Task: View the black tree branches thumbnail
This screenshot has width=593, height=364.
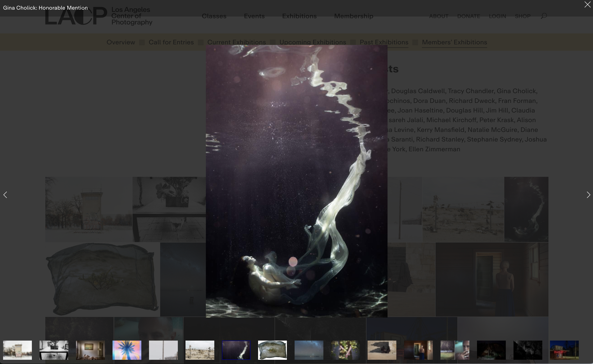Action: tap(528, 350)
